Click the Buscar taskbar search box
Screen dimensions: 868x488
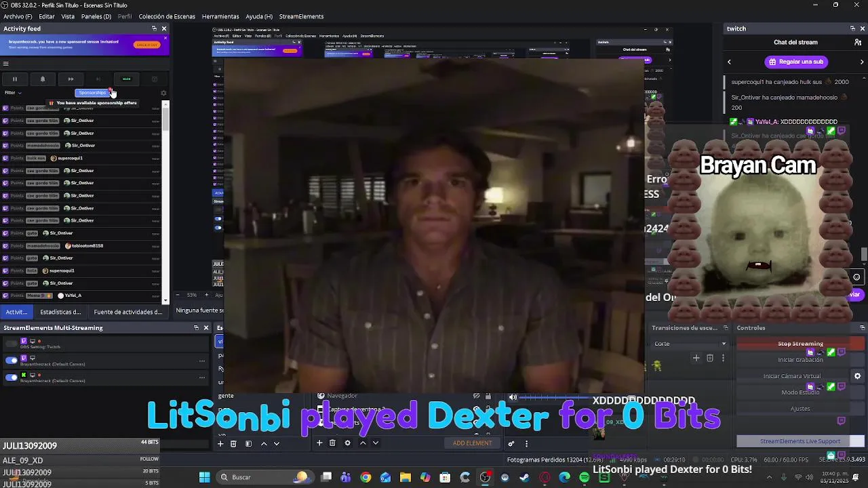pyautogui.click(x=267, y=477)
